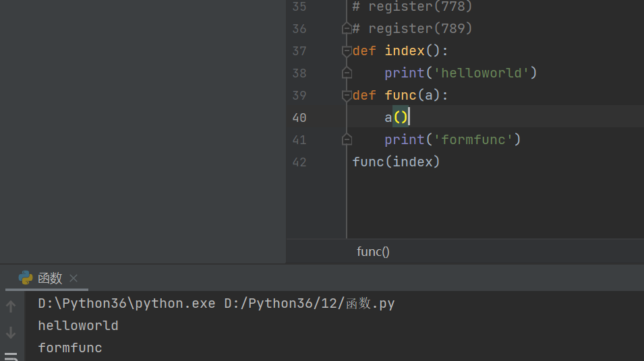
Task: Toggle soft-wrap icon in the run toolbar
Action: (11, 356)
